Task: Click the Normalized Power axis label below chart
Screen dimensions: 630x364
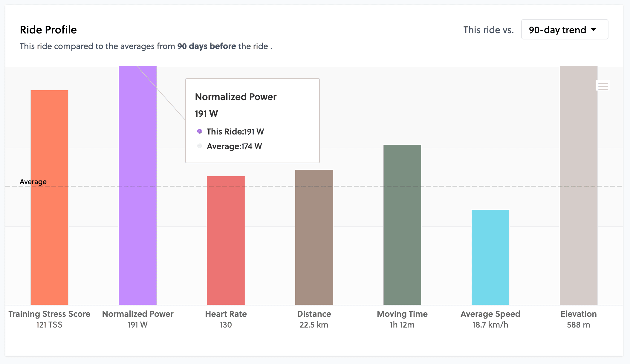Action: click(137, 314)
